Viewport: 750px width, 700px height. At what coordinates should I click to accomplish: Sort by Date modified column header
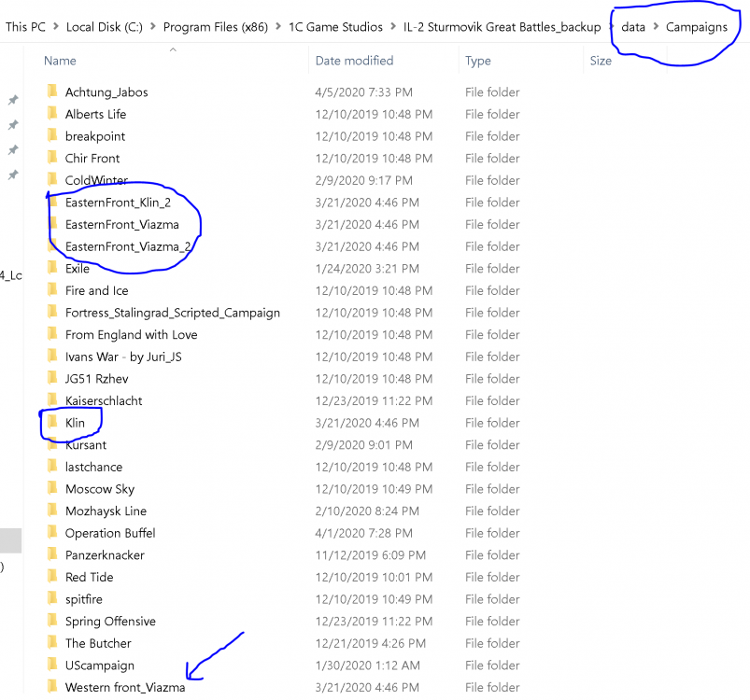point(354,61)
